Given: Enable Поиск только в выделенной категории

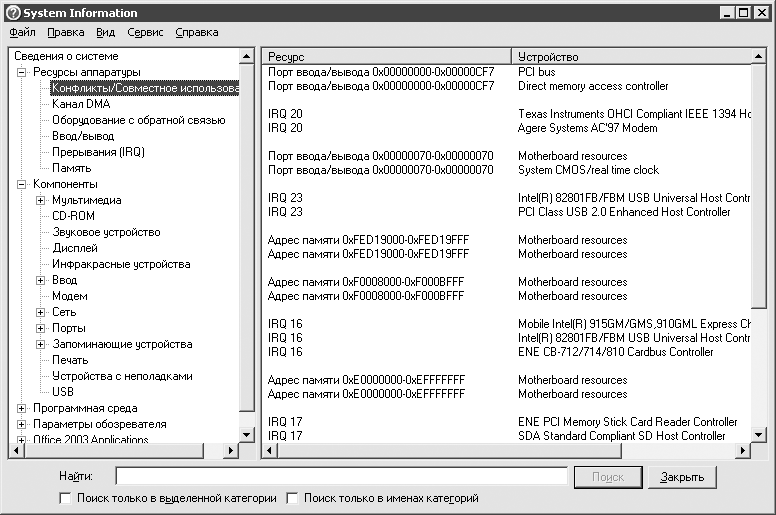Looking at the screenshot, I should click(66, 498).
